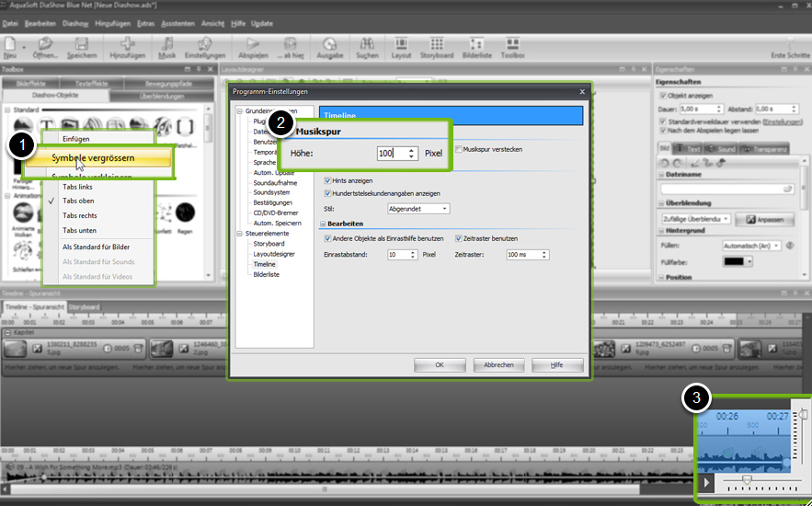The width and height of the screenshot is (812, 506).
Task: Open the Füllen Automatisch dropdown
Action: (x=750, y=246)
